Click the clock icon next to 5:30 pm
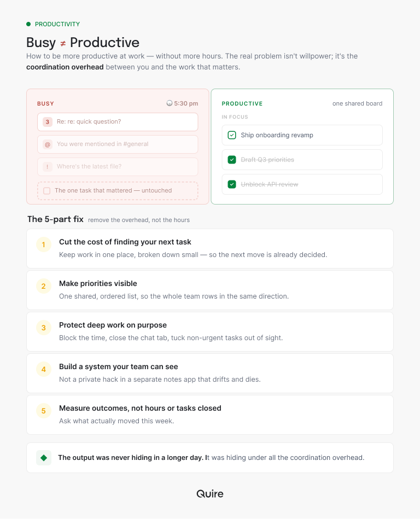Image resolution: width=420 pixels, height=519 pixels. click(170, 103)
